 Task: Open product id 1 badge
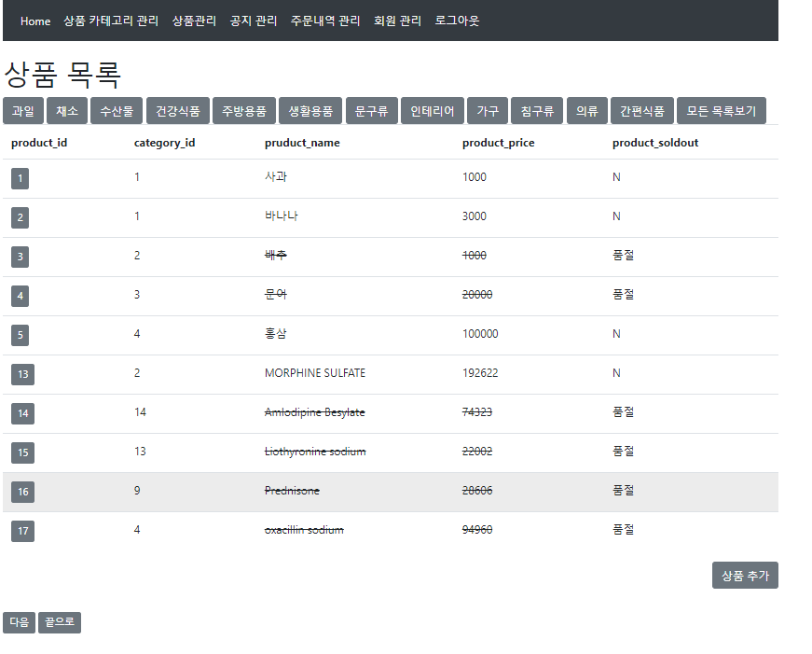(21, 179)
